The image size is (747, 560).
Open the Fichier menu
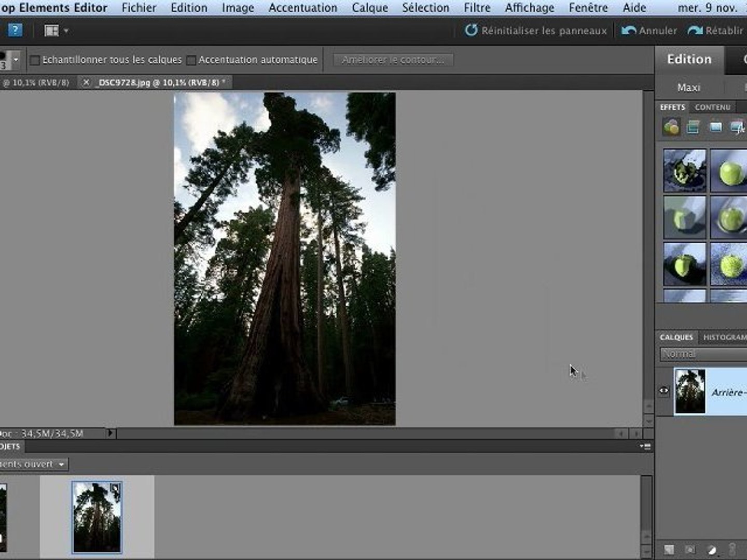[139, 8]
